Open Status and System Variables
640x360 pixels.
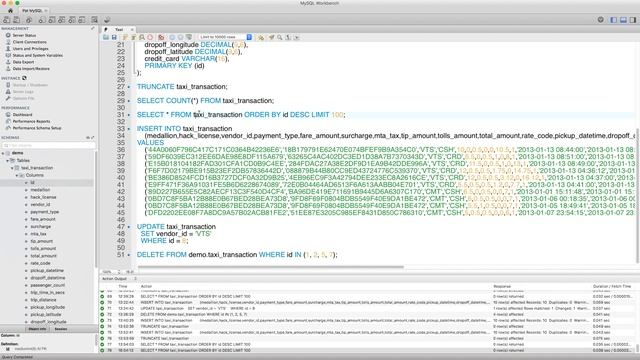(x=38, y=55)
